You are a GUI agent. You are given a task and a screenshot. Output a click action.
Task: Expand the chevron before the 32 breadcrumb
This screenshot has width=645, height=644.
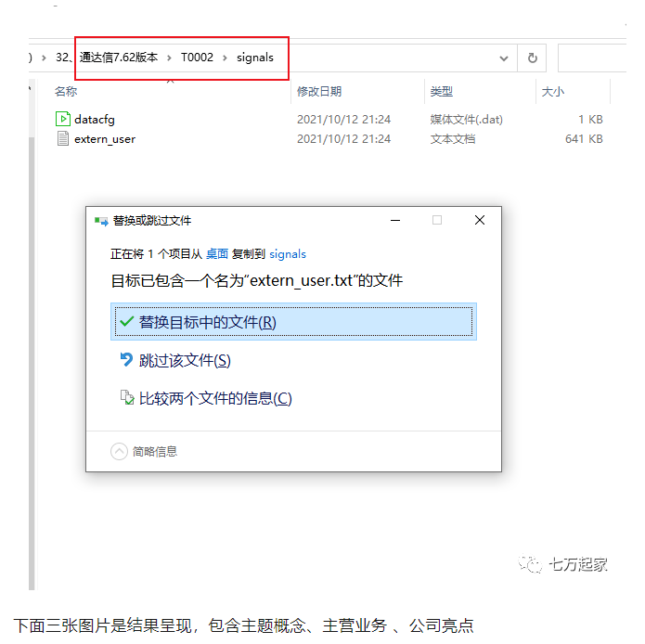44,58
